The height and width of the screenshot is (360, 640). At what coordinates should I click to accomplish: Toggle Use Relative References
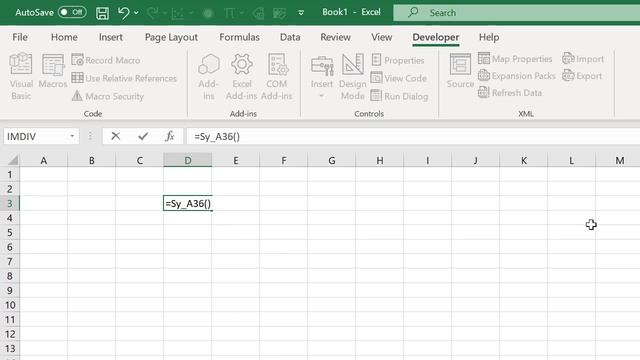(124, 78)
